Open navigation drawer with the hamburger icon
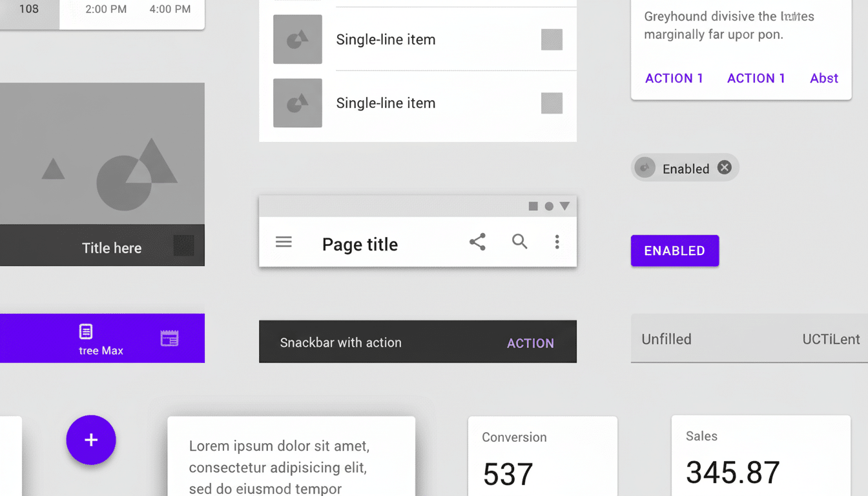868x496 pixels. (x=284, y=242)
